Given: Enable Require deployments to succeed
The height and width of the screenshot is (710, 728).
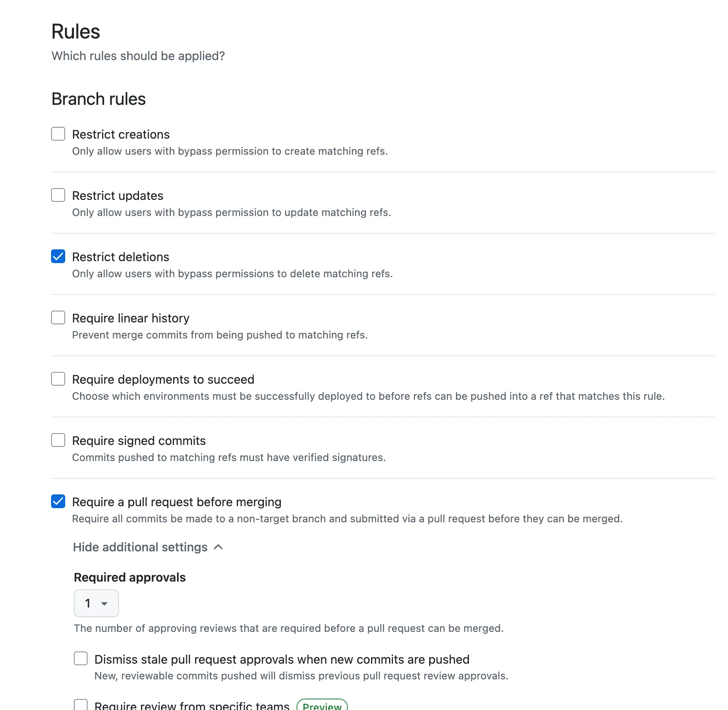Looking at the screenshot, I should [58, 379].
